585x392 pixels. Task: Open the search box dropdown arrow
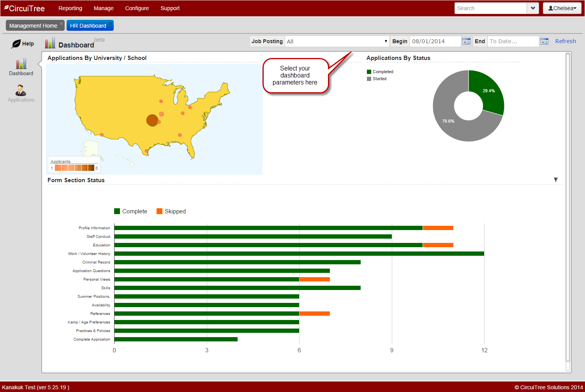pyautogui.click(x=532, y=8)
